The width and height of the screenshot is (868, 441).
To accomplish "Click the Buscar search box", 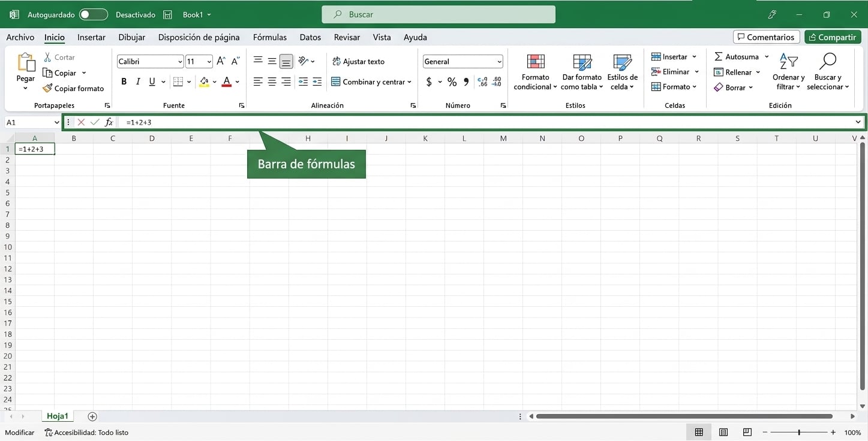I will (438, 14).
